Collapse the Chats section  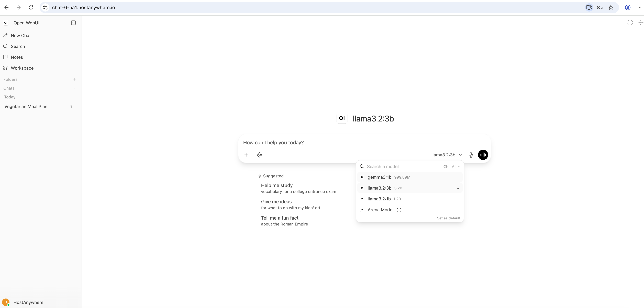[9, 88]
